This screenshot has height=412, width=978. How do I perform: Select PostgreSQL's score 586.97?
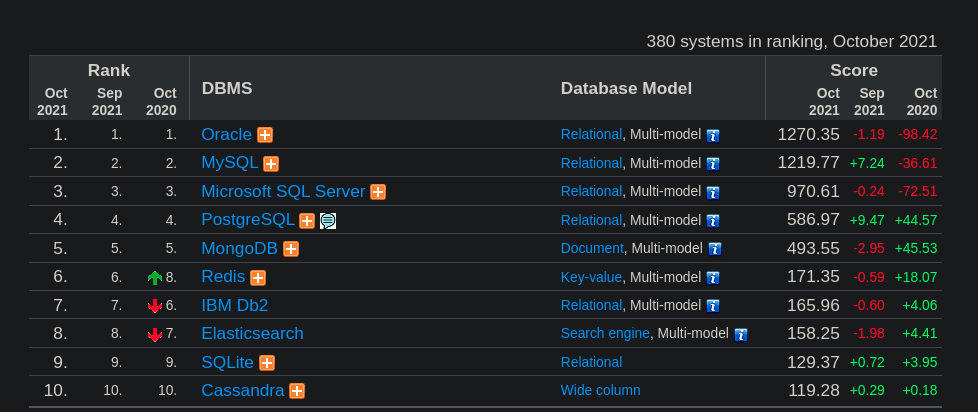click(813, 220)
